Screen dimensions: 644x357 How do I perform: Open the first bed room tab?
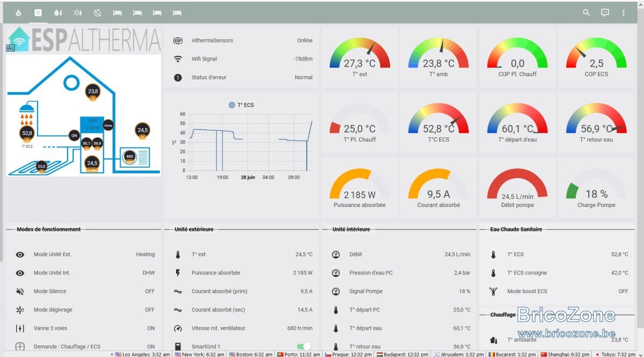click(118, 12)
